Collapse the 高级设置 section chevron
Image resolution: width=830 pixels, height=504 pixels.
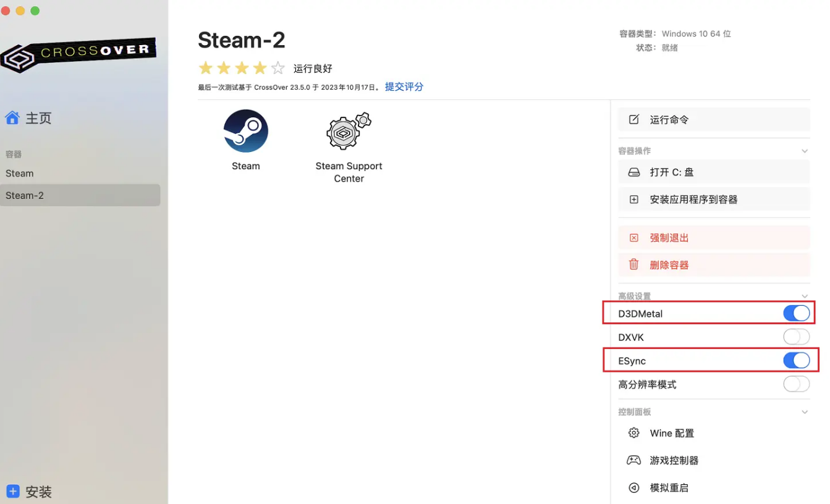(x=805, y=296)
